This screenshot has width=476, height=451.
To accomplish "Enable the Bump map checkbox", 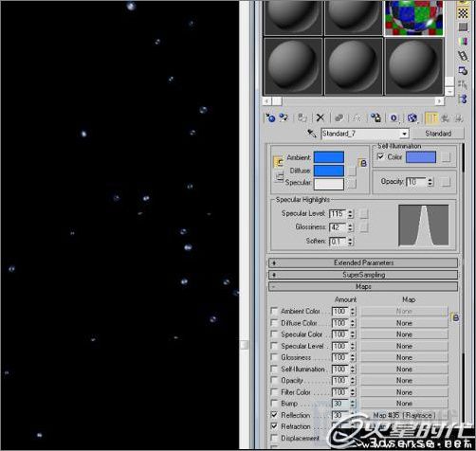I will click(274, 404).
